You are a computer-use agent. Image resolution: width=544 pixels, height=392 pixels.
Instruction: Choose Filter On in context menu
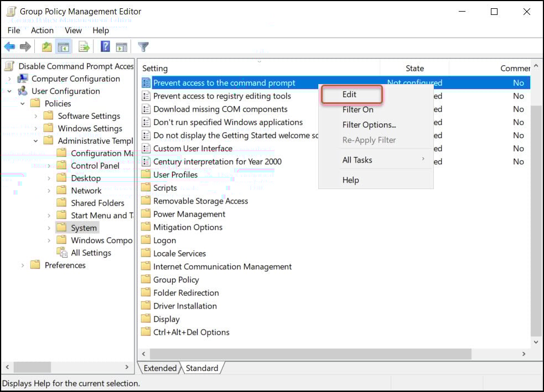pyautogui.click(x=358, y=109)
